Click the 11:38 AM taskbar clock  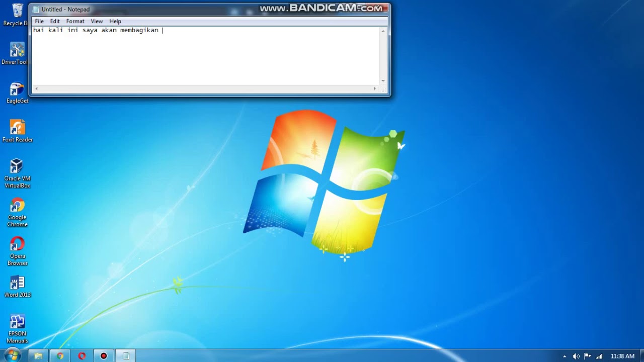coord(622,356)
